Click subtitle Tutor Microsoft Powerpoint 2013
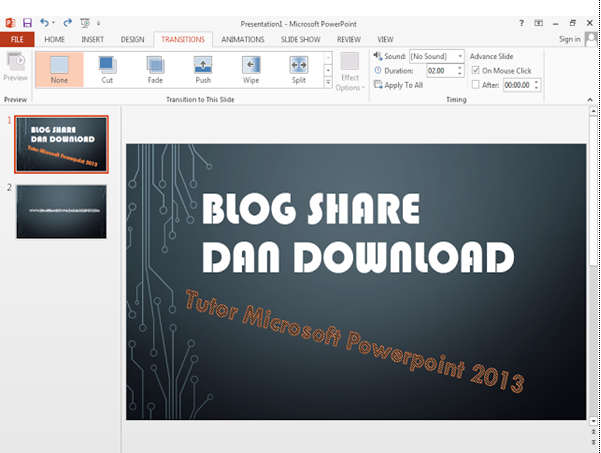The image size is (601, 453). 355,341
